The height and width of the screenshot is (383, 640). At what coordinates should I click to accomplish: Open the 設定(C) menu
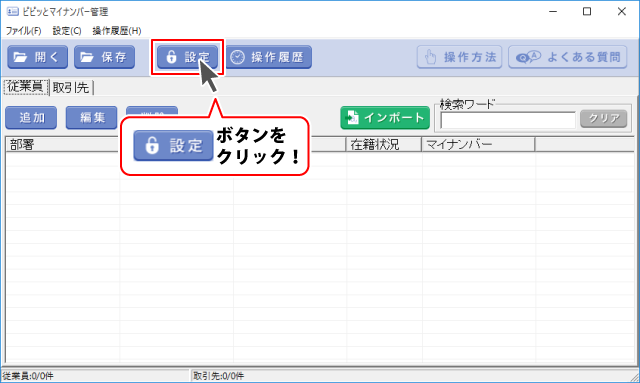pyautogui.click(x=67, y=31)
